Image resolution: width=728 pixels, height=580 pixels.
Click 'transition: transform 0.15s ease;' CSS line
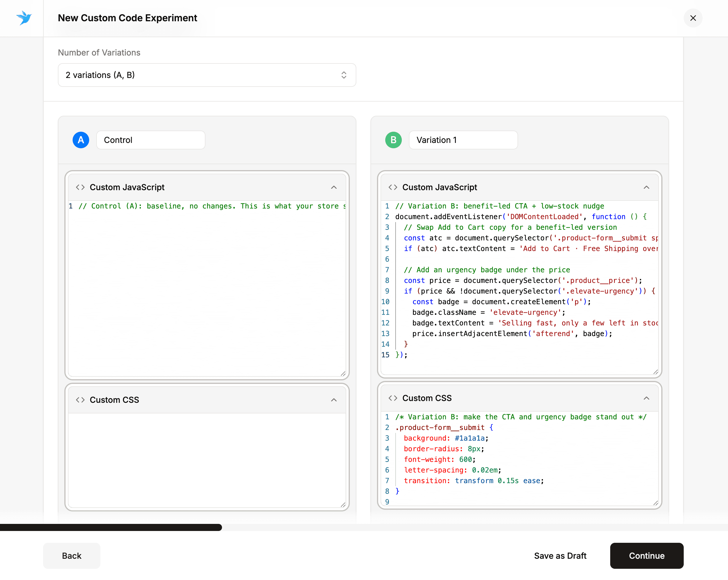pos(474,481)
